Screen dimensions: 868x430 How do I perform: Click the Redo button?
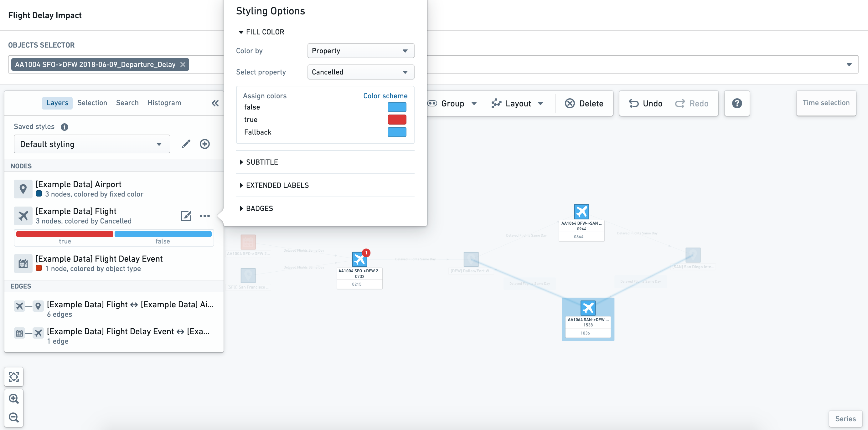(692, 103)
